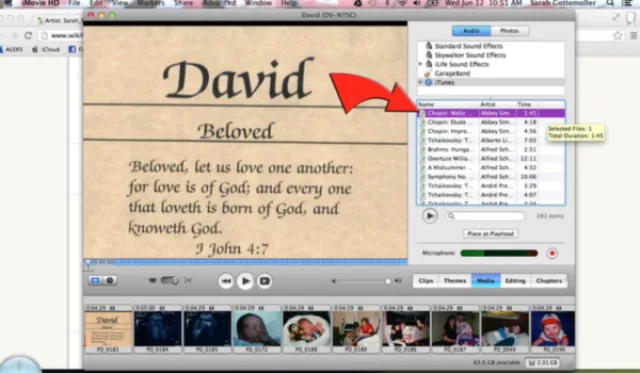Screen dimensions: 640x373
Task: Expand the iLife Sound Effects folder
Action: coord(420,64)
